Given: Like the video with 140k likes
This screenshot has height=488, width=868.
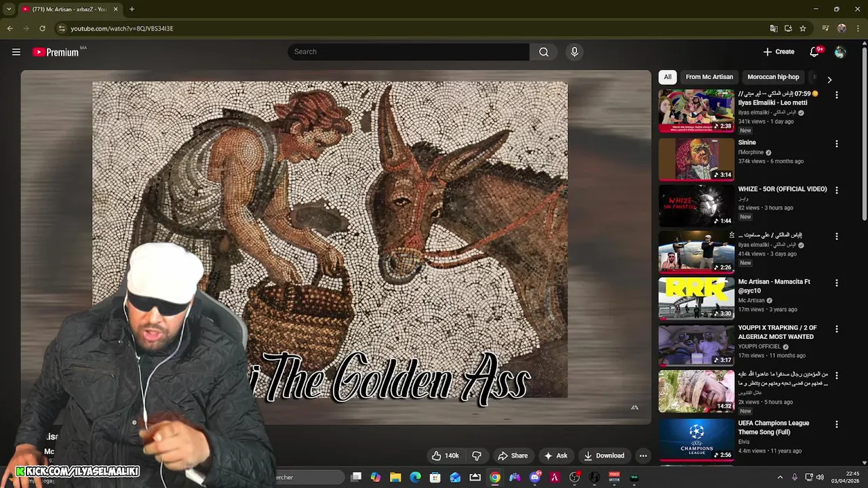Looking at the screenshot, I should tap(445, 455).
